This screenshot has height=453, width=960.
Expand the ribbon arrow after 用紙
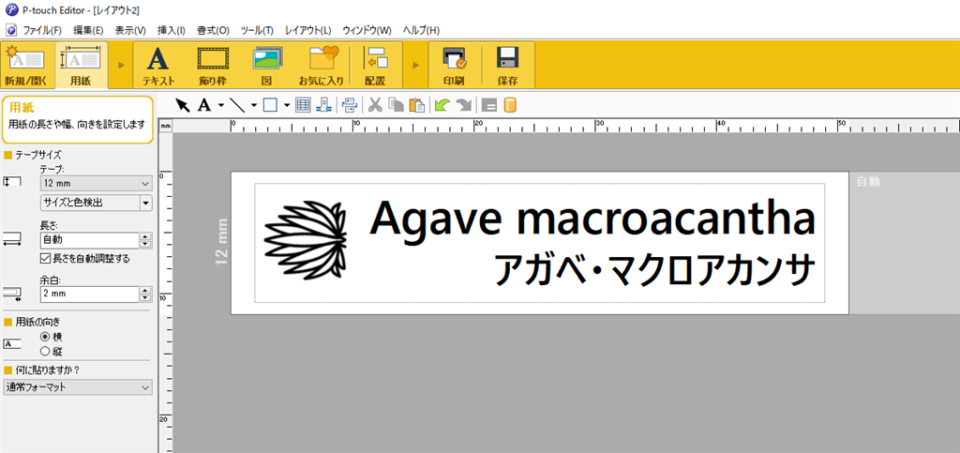[x=121, y=65]
